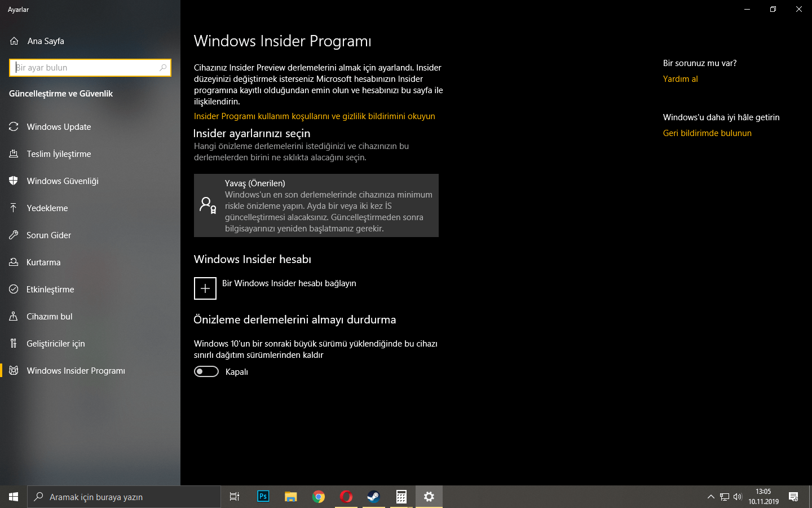The image size is (812, 508).
Task: Click Bir Windows Insider hesabı bağlayın
Action: click(289, 283)
